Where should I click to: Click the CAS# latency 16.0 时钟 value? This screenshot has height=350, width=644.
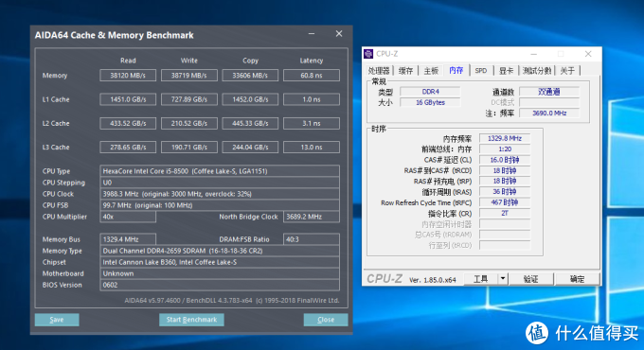coord(505,160)
